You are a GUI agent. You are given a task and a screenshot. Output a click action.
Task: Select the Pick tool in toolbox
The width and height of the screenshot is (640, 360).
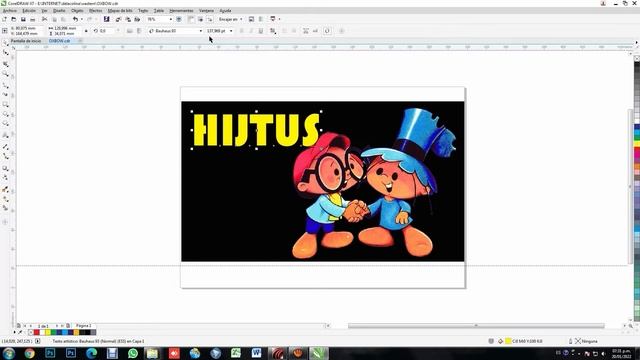(5, 43)
